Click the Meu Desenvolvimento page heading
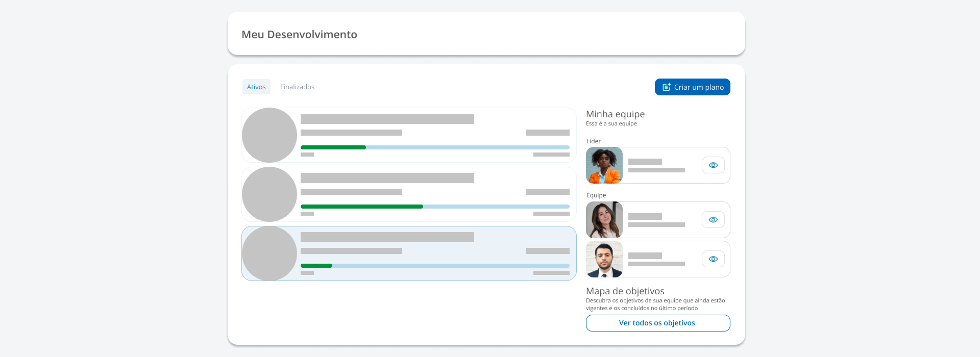The width and height of the screenshot is (980, 357). click(299, 35)
